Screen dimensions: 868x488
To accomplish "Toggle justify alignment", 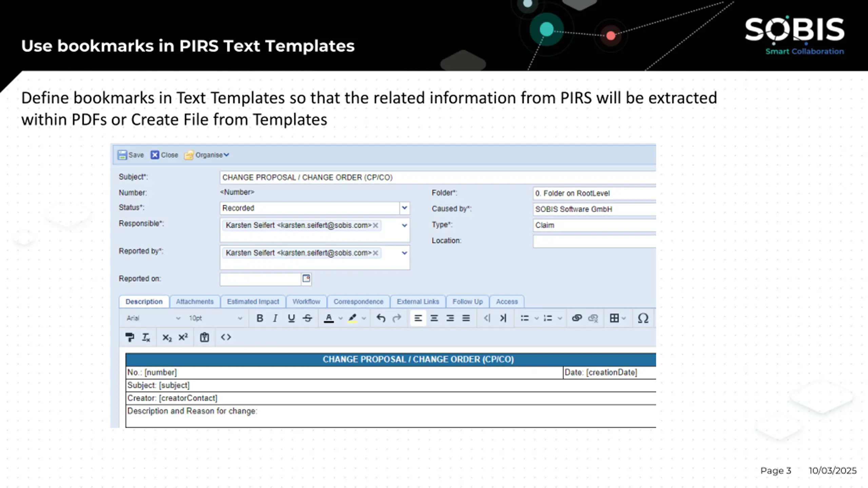I will (x=466, y=318).
